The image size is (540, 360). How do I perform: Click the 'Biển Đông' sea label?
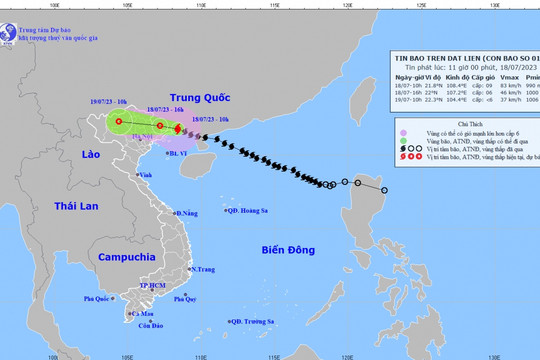coord(288,250)
